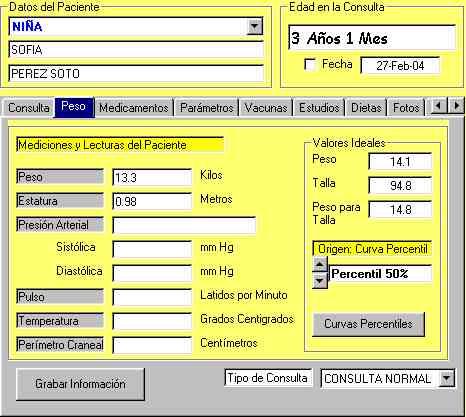Image resolution: width=466 pixels, height=417 pixels.
Task: Toggle the Fecha checkbox
Action: [310, 64]
